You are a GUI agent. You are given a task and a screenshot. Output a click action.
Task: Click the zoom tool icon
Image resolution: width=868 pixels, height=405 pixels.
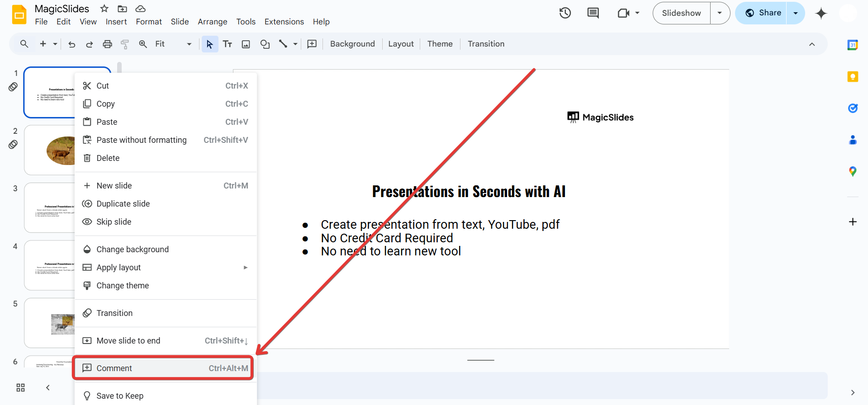click(x=143, y=44)
